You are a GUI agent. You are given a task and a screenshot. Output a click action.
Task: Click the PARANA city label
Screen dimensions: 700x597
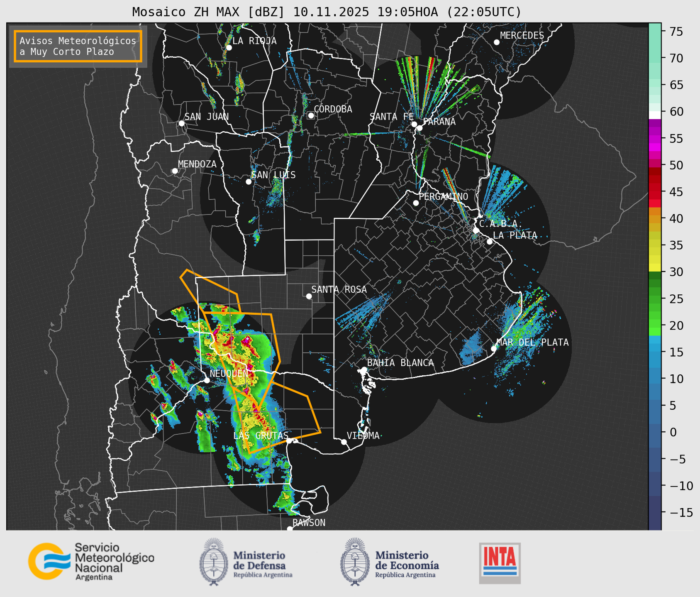(439, 122)
